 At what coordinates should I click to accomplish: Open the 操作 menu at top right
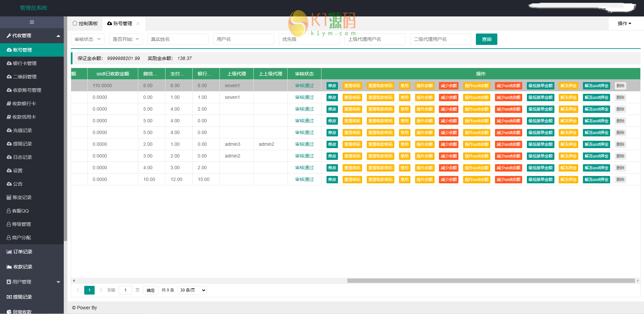(624, 23)
